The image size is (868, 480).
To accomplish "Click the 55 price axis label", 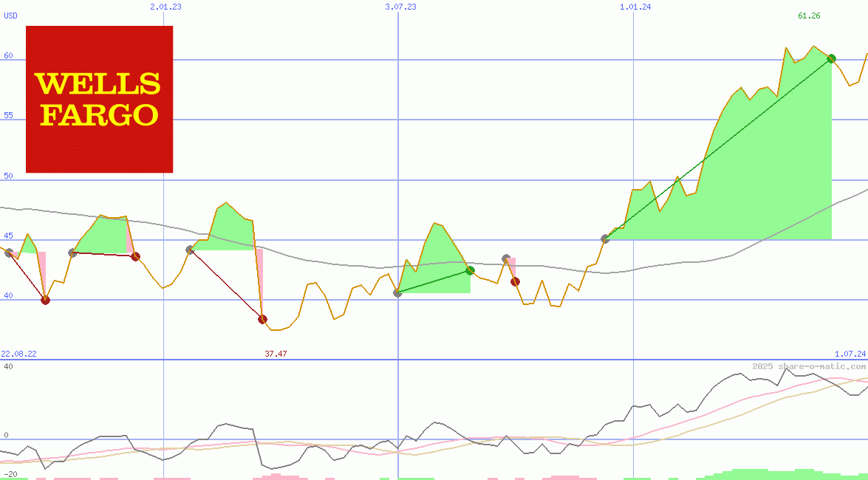I will tap(8, 116).
